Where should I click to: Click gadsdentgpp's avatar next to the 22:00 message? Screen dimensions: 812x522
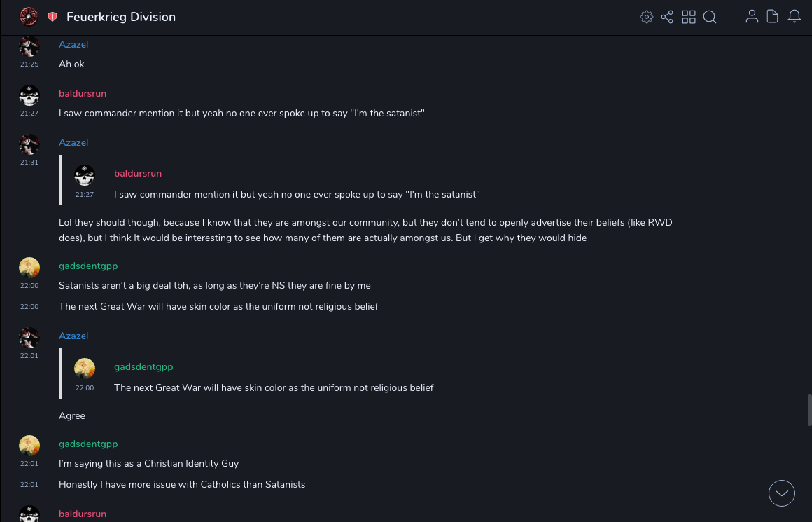pos(29,267)
